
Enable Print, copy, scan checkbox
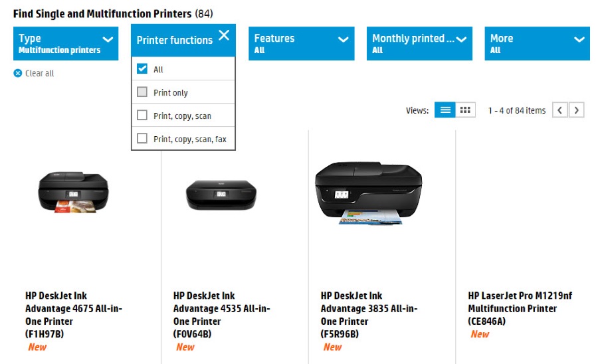point(142,116)
